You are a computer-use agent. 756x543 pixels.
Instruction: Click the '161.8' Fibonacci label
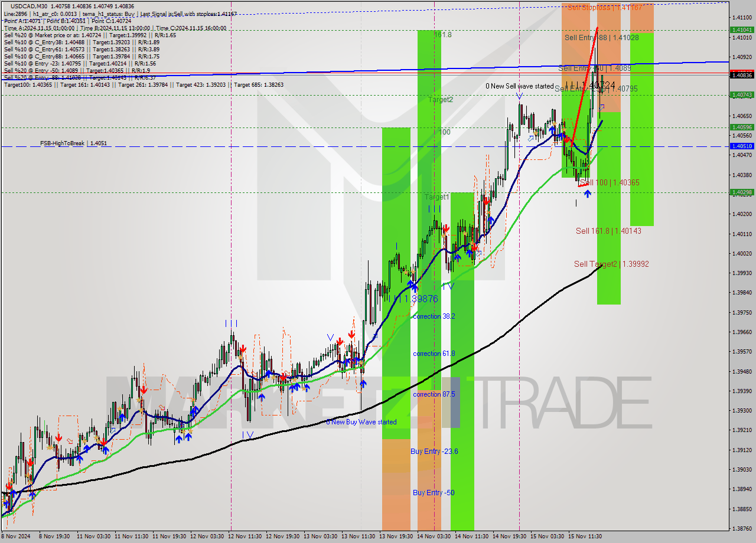tap(443, 35)
